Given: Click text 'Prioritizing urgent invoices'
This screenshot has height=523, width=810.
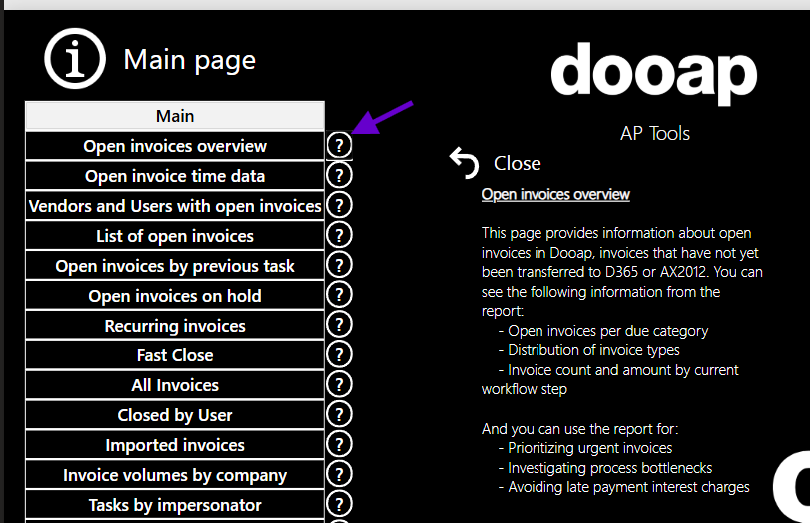Looking at the screenshot, I should click(x=590, y=448).
